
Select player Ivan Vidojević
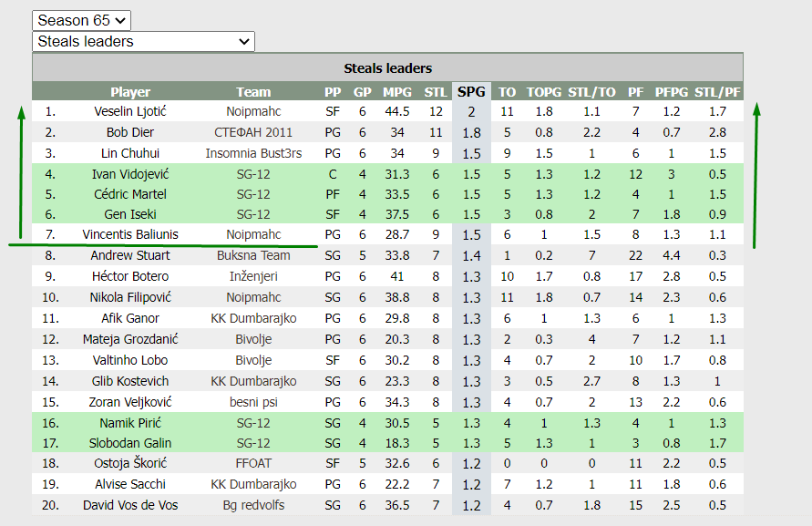coord(130,174)
